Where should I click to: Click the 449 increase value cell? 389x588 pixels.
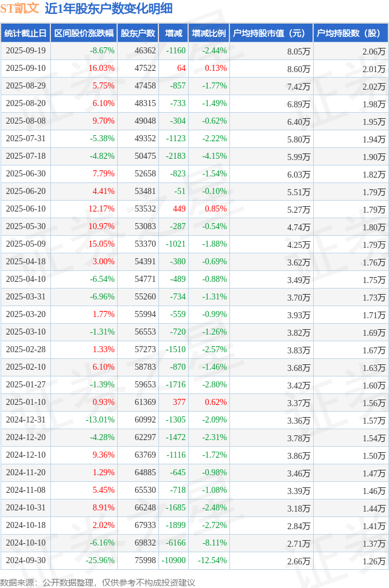pos(179,209)
